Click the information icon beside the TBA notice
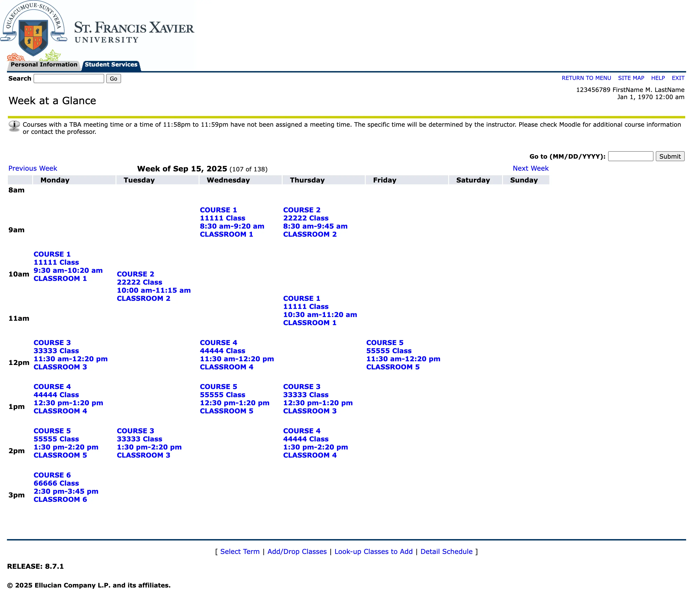This screenshot has width=700, height=603. [x=14, y=126]
